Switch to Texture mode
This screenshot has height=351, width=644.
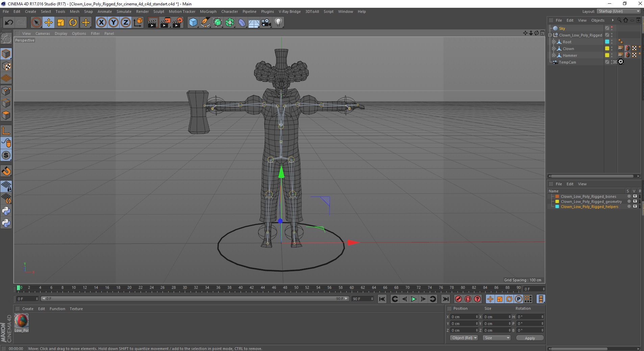[6, 66]
